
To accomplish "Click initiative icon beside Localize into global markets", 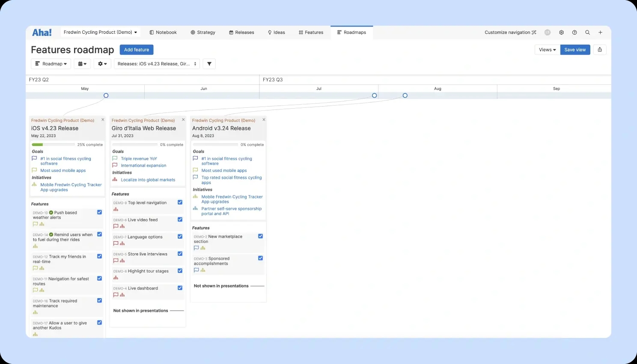I will tap(115, 180).
